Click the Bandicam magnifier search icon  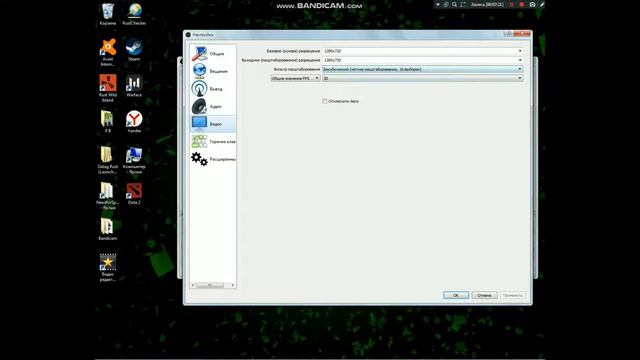click(x=454, y=4)
